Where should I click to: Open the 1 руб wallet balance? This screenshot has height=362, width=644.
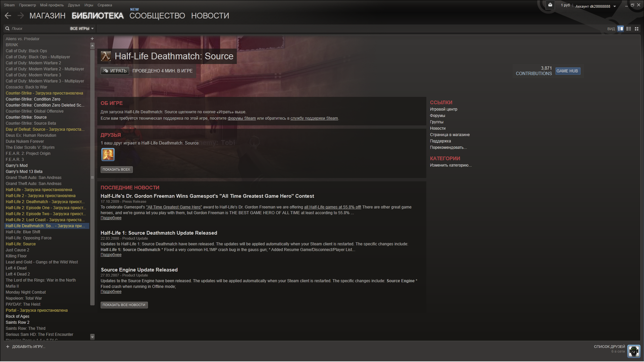pyautogui.click(x=565, y=5)
